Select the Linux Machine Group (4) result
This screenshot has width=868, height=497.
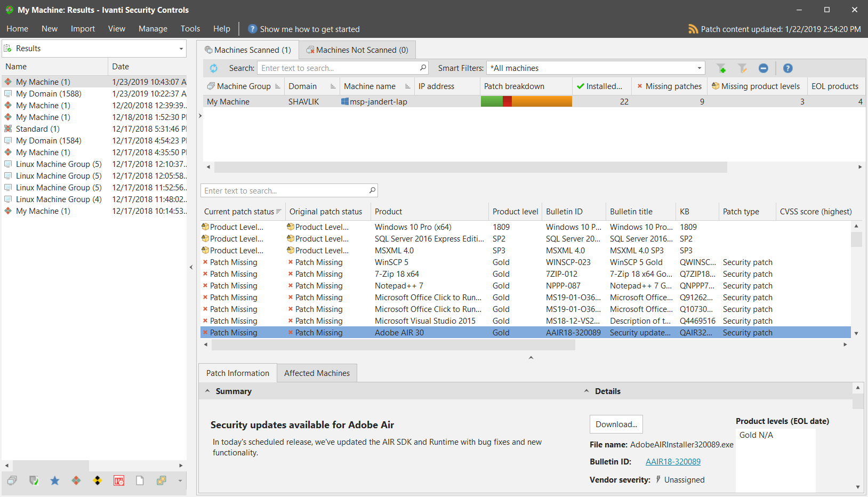pos(94,199)
